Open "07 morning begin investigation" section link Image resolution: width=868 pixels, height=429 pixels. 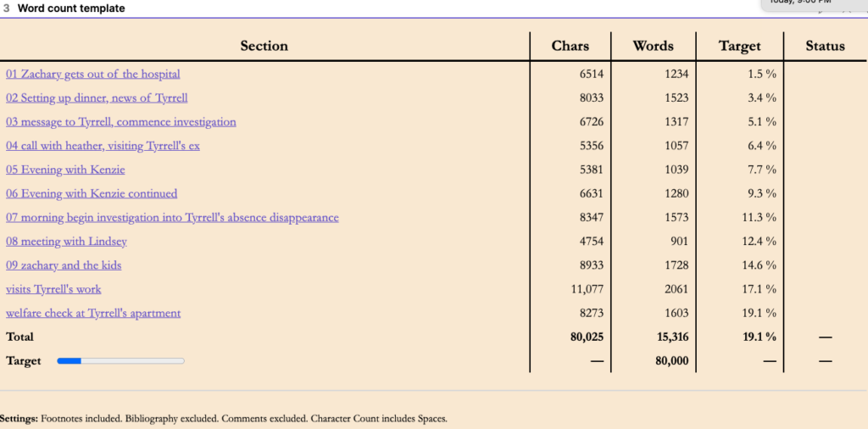pos(172,217)
